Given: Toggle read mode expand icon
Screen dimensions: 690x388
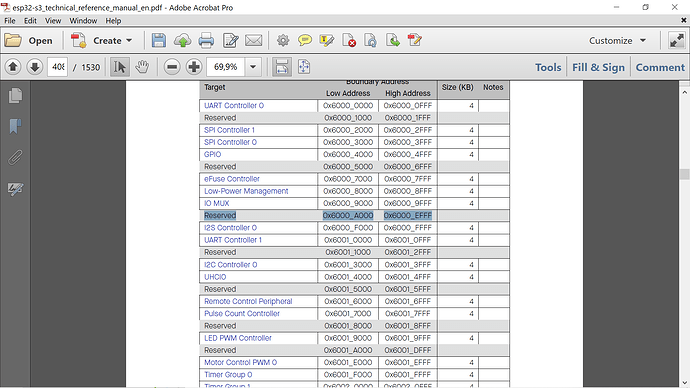Looking at the screenshot, I should pos(677,40).
